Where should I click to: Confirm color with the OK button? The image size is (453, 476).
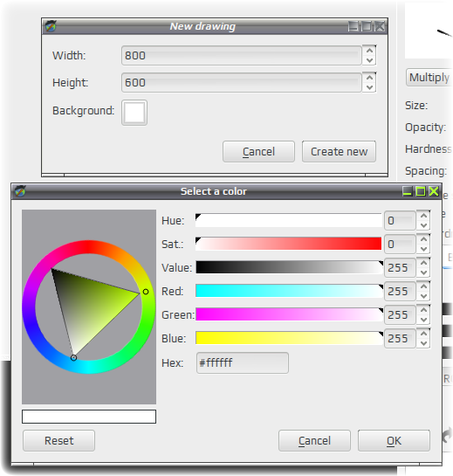click(x=394, y=440)
